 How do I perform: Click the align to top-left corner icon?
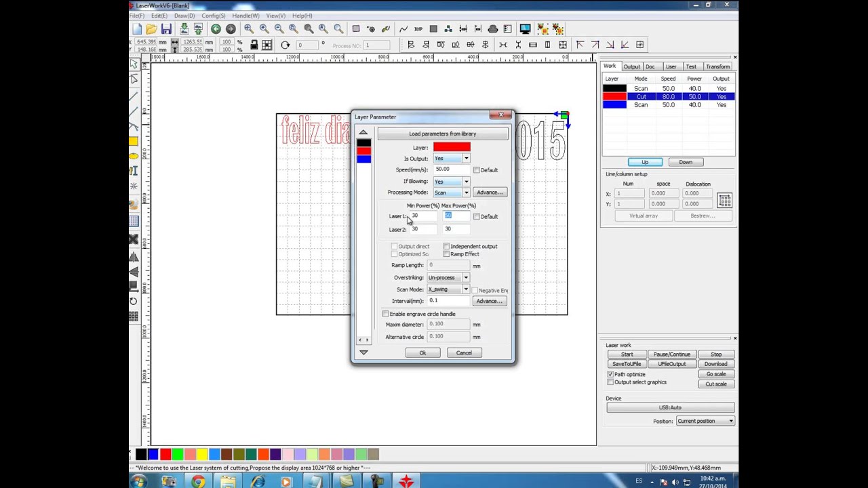580,45
